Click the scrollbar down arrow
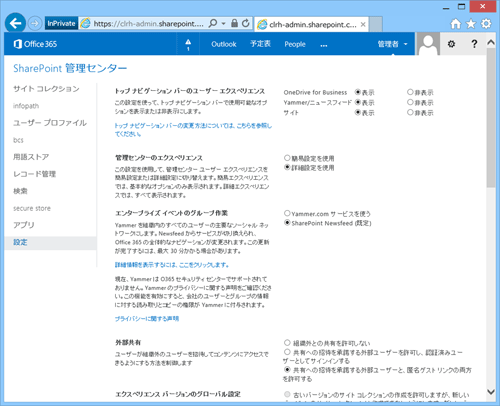 click(491, 392)
